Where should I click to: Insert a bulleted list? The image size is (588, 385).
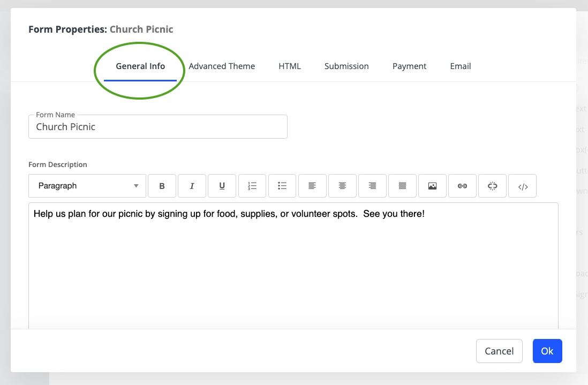[x=282, y=186]
